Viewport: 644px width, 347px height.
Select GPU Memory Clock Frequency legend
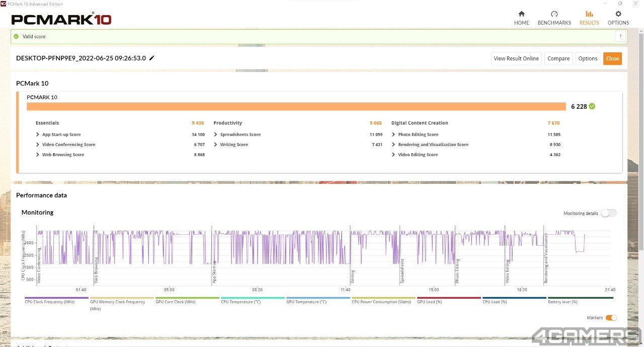coord(122,303)
